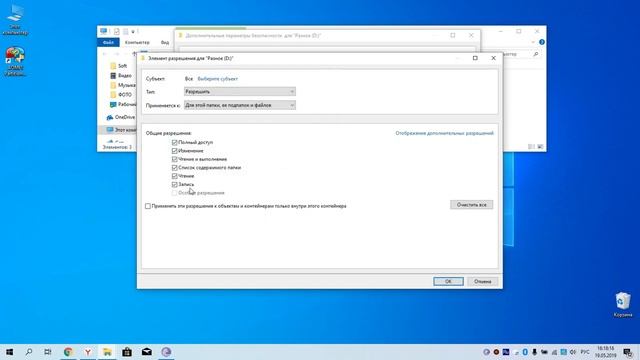The width and height of the screenshot is (640, 360).
Task: Click Отображение дополнительных разрешений link
Action: click(x=444, y=133)
